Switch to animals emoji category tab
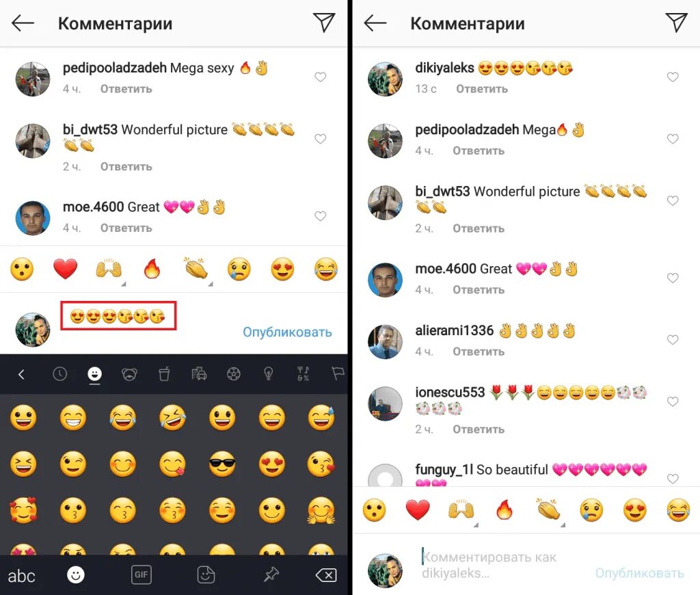700x595 pixels. [x=129, y=374]
